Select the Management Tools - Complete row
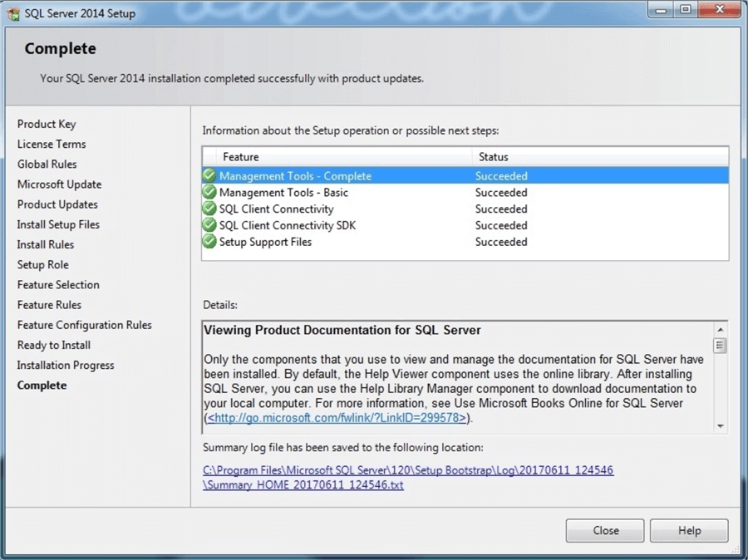 [x=465, y=175]
